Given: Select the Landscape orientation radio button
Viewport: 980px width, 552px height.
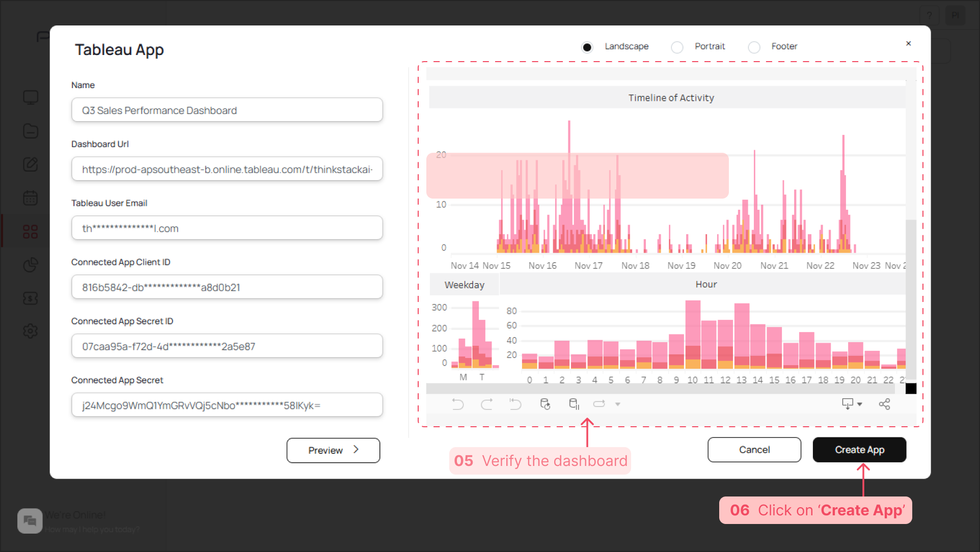Looking at the screenshot, I should [x=587, y=47].
